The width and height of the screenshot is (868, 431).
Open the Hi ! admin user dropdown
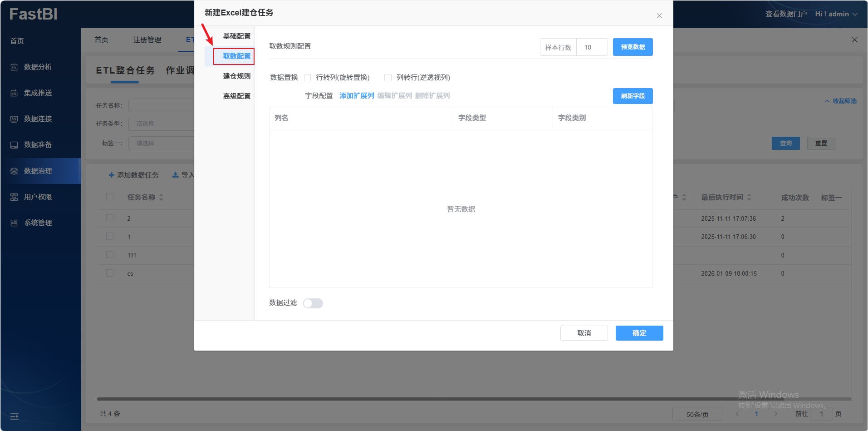(836, 14)
